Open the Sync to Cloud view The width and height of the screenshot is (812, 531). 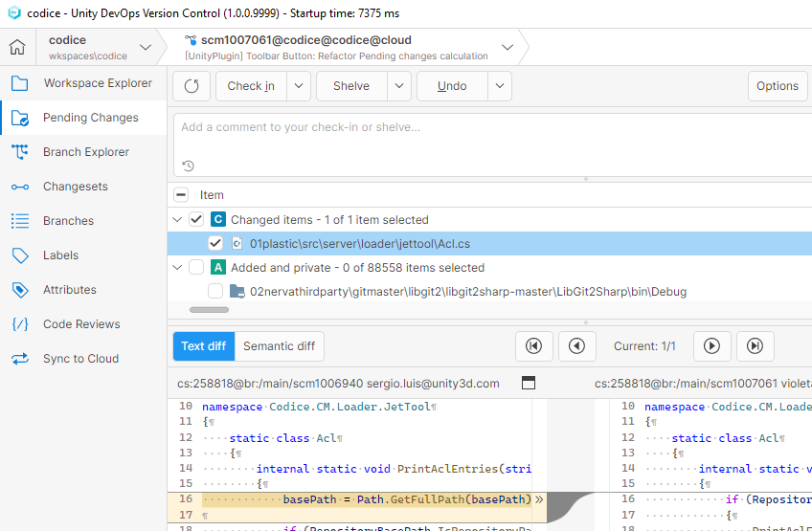tap(83, 359)
